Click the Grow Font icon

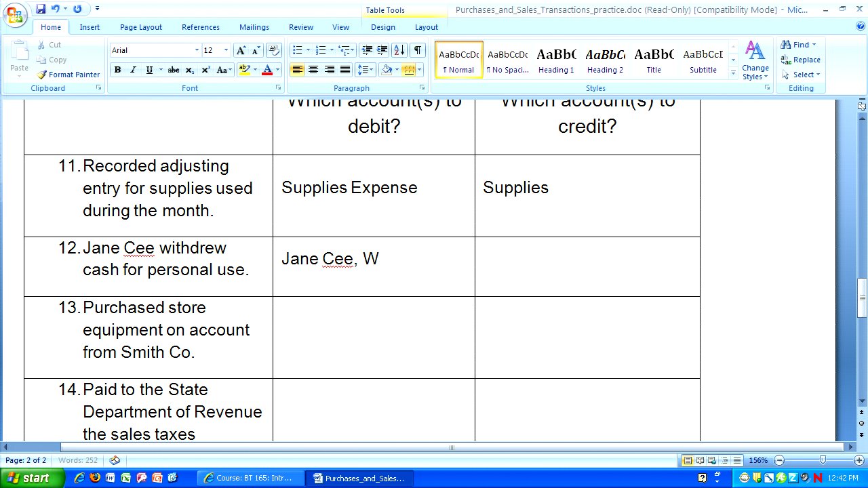[241, 50]
